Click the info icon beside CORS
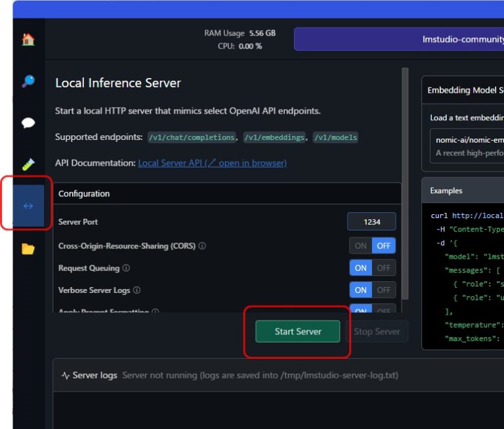 click(x=202, y=246)
